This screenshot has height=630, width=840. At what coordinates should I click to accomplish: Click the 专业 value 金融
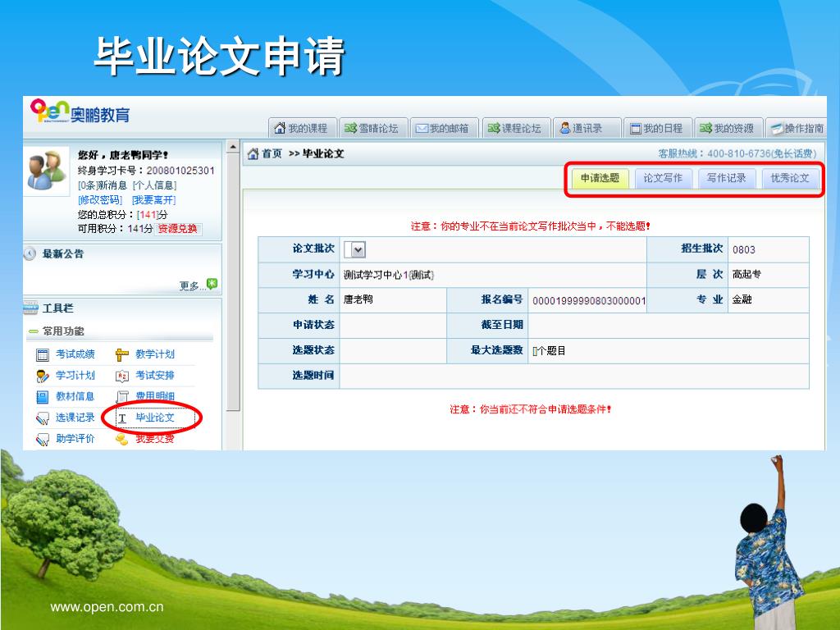(742, 299)
